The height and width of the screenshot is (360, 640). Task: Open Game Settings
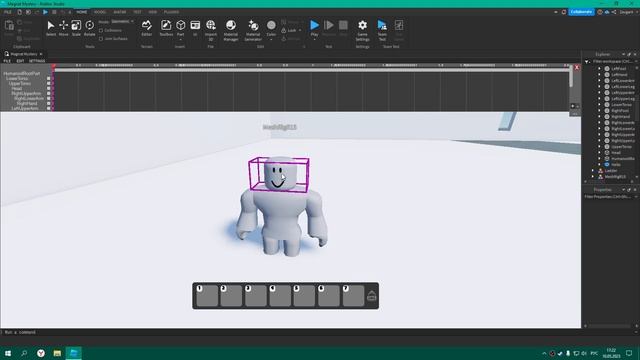tap(362, 30)
